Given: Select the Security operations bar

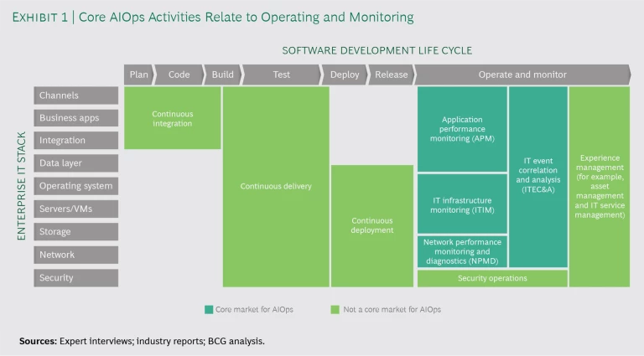Looking at the screenshot, I should click(492, 278).
